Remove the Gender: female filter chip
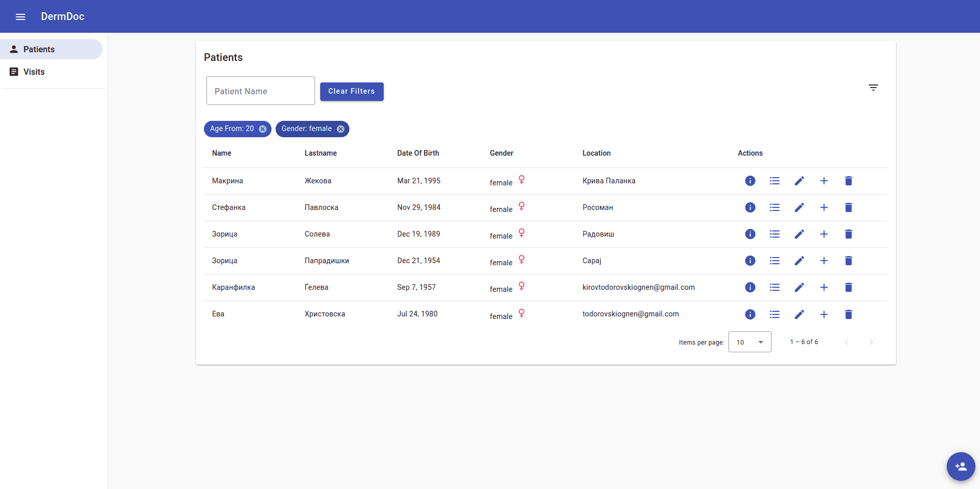 click(341, 129)
